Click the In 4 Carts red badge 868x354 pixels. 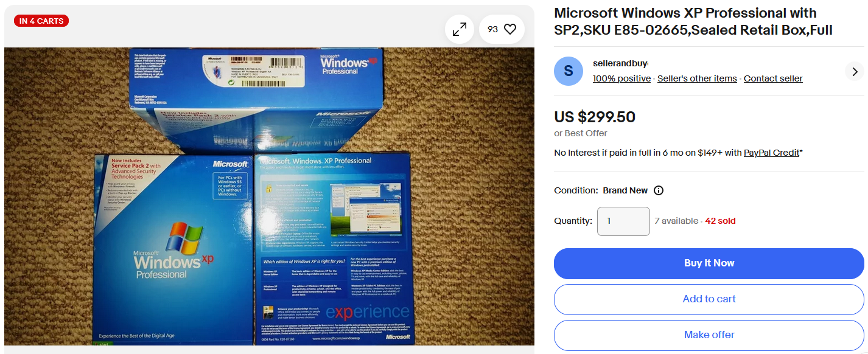pyautogui.click(x=41, y=21)
